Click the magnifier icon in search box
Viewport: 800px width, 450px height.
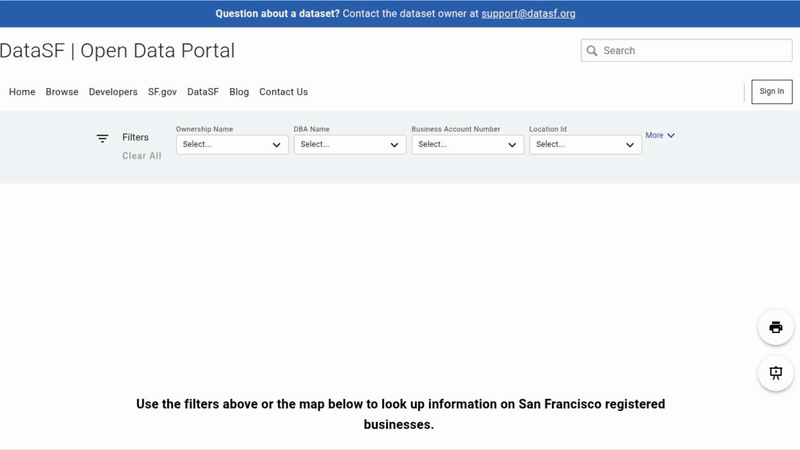[592, 51]
